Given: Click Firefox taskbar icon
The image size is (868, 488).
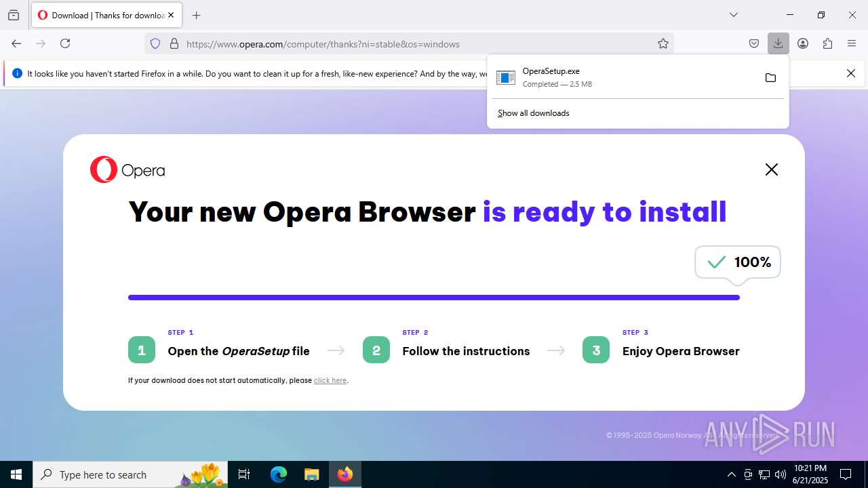Looking at the screenshot, I should point(345,474).
